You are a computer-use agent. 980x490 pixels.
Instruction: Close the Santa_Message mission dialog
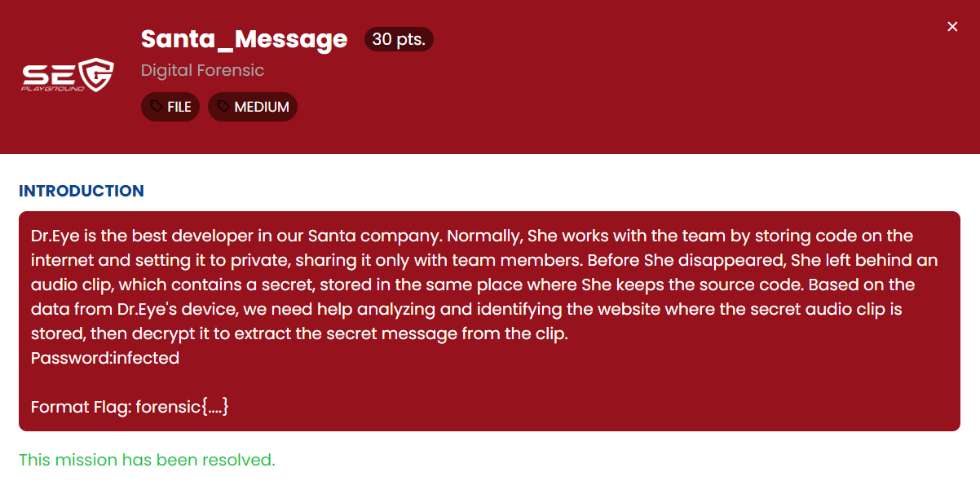[952, 27]
